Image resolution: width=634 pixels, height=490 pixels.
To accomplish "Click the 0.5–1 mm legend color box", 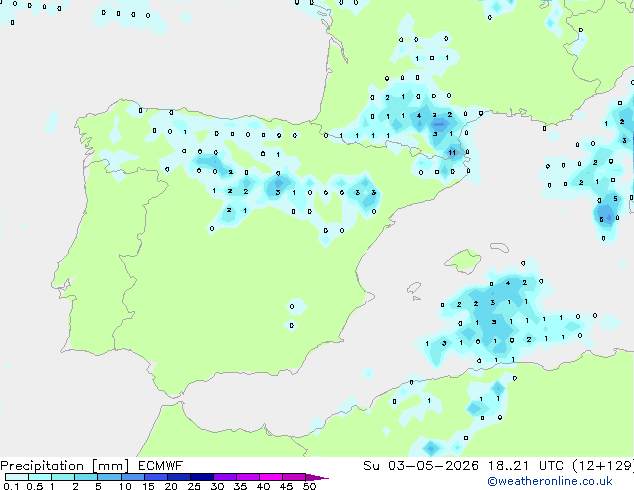I will [x=40, y=477].
